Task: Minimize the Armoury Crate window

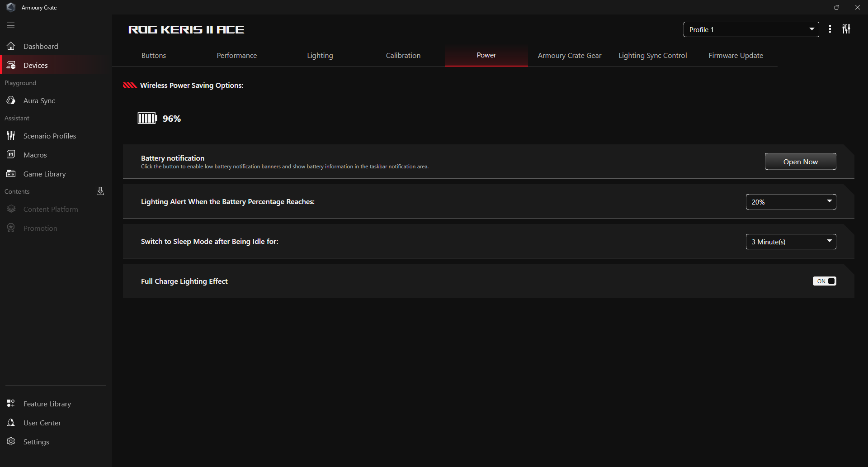Action: [x=816, y=7]
